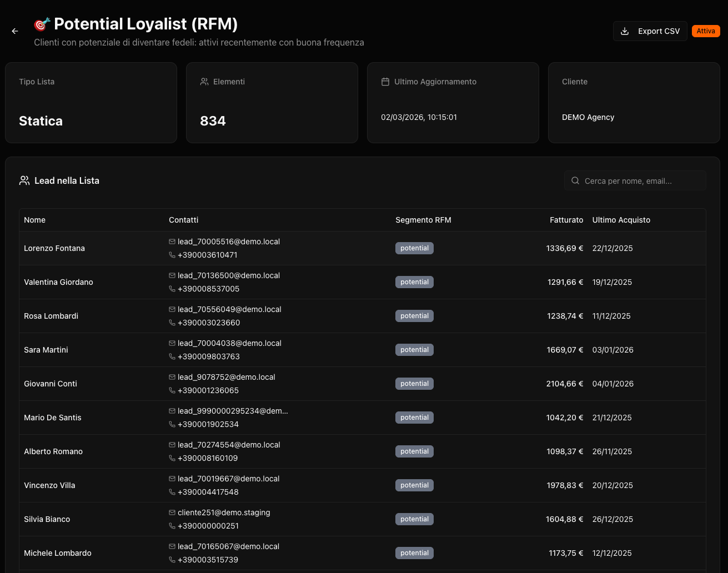
Task: Click the download icon in Export CSV
Action: pyautogui.click(x=625, y=31)
